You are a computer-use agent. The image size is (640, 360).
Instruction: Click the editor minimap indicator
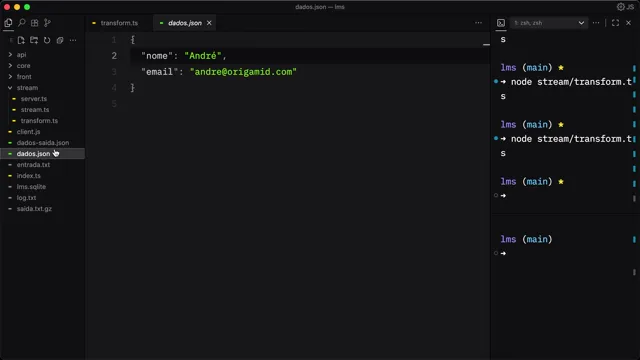tap(486, 44)
